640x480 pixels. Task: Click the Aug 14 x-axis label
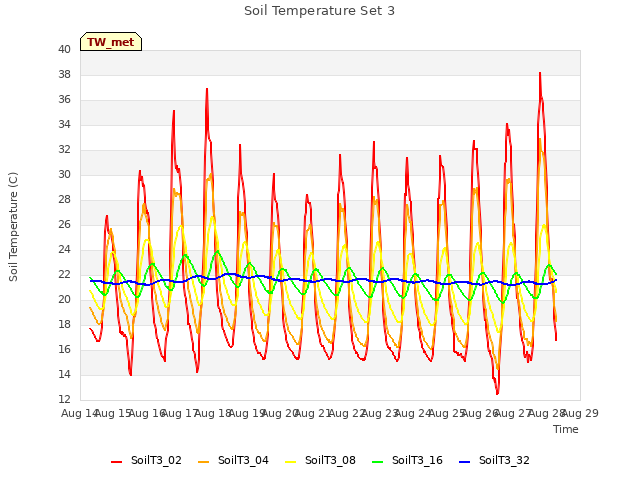pos(80,413)
